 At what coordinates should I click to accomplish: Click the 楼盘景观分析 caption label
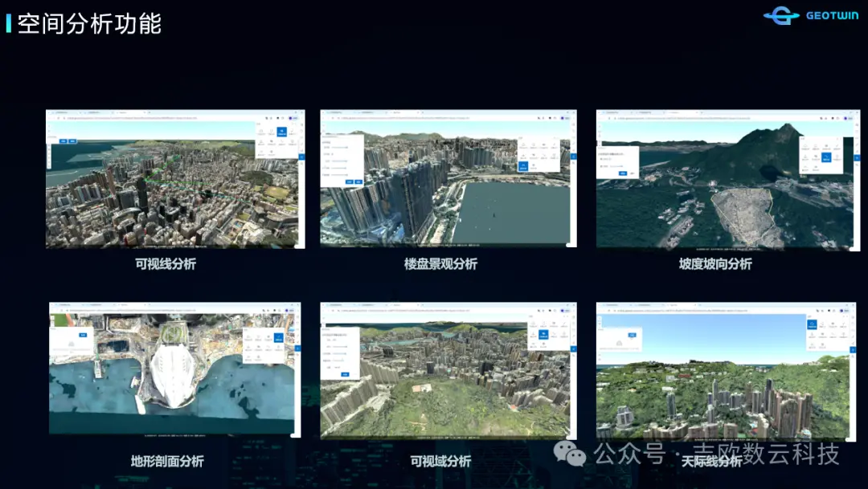click(x=440, y=263)
